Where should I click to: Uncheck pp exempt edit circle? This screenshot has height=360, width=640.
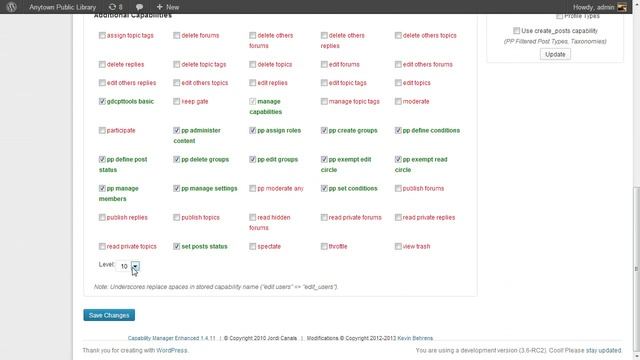click(x=324, y=160)
